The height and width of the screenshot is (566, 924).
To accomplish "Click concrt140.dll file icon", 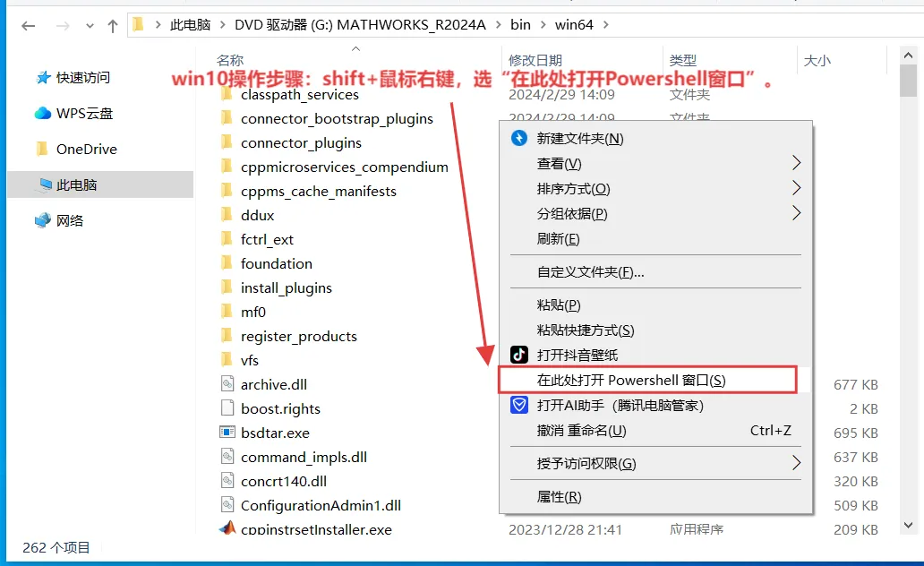I will [227, 481].
